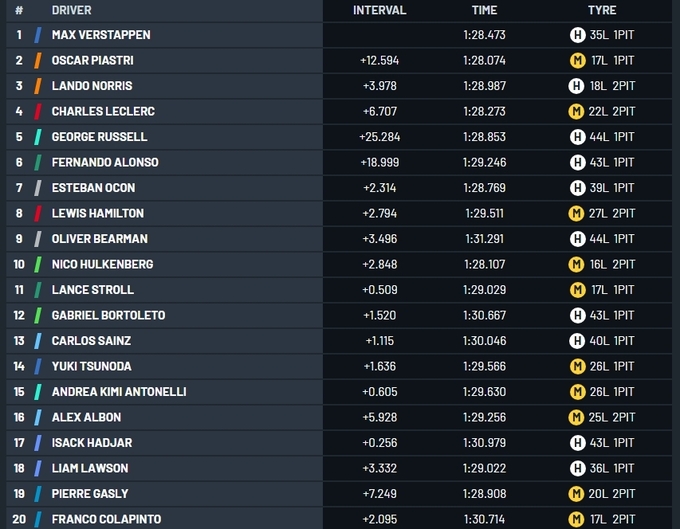Click the team color stripe beside Oscar Piastri
This screenshot has height=529, width=680.
[38, 60]
